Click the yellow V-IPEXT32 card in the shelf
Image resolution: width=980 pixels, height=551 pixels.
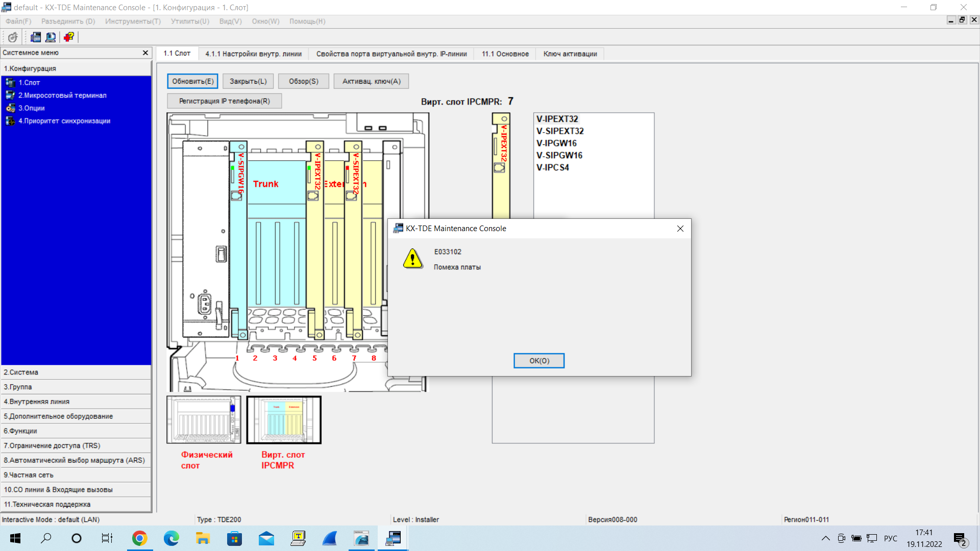tap(315, 240)
